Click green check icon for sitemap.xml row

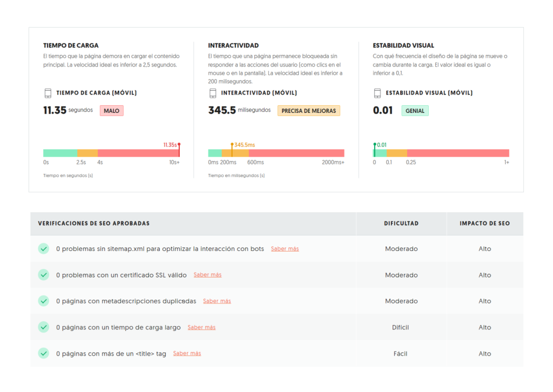click(x=44, y=248)
